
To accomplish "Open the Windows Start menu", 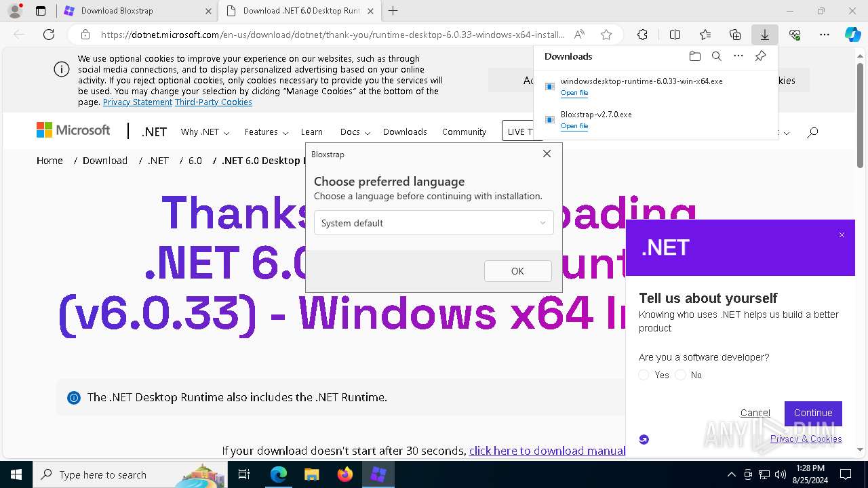I will tap(16, 474).
